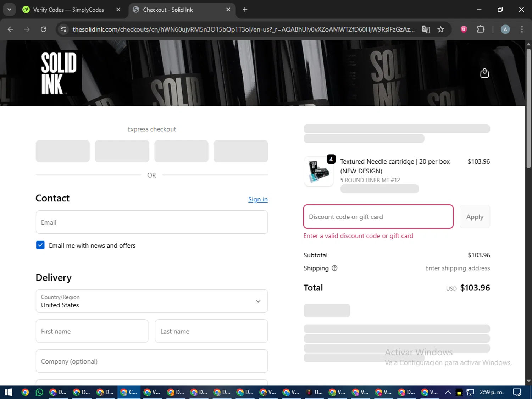Go back with the browser back arrow
532x399 pixels.
[x=10, y=29]
